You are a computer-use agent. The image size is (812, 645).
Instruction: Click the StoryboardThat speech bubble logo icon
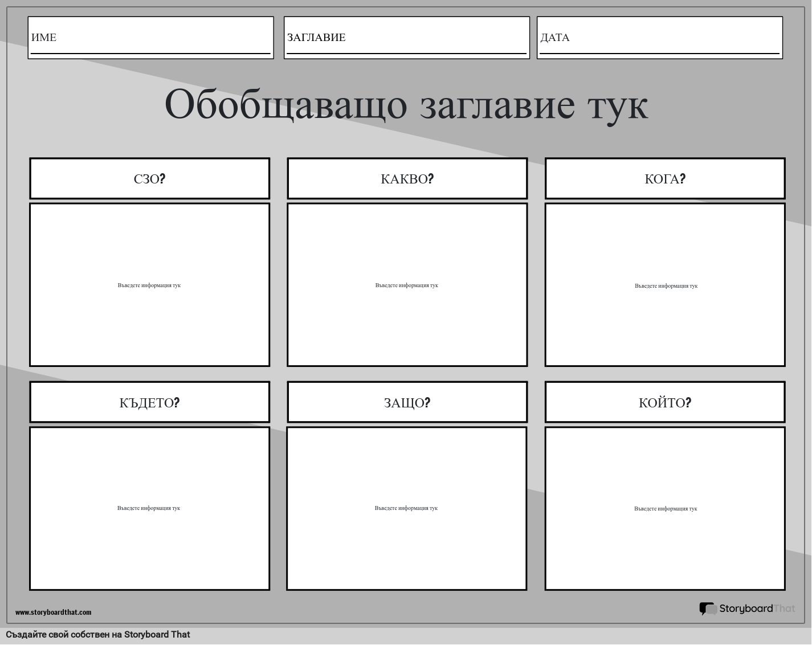[x=708, y=609]
